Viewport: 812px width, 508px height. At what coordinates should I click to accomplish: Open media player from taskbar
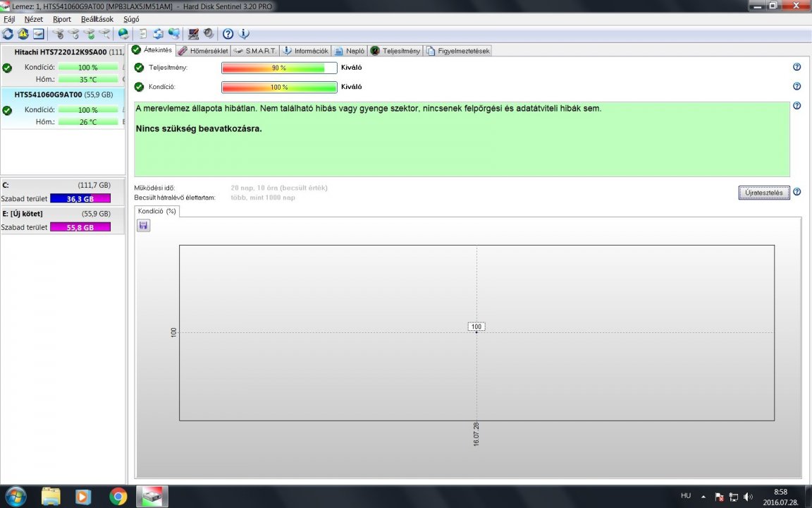pos(82,497)
